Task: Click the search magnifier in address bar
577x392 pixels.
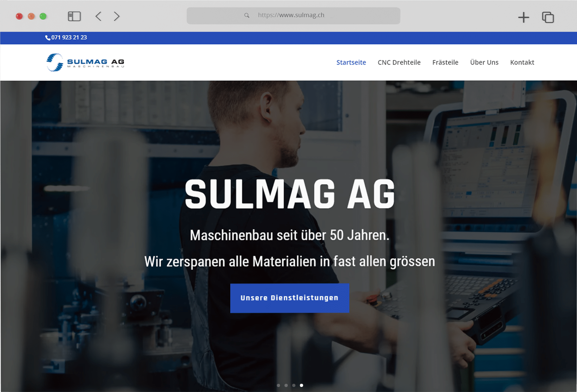Action: pyautogui.click(x=247, y=15)
